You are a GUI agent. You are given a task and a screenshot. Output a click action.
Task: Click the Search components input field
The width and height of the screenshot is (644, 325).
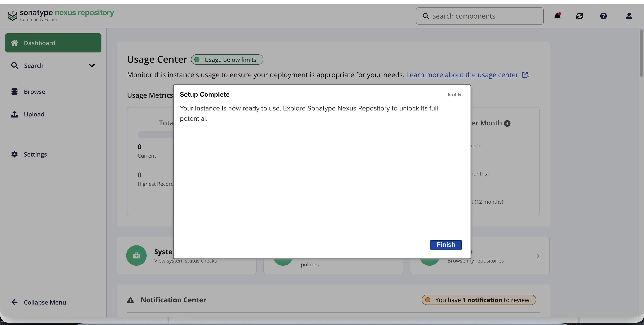point(482,16)
